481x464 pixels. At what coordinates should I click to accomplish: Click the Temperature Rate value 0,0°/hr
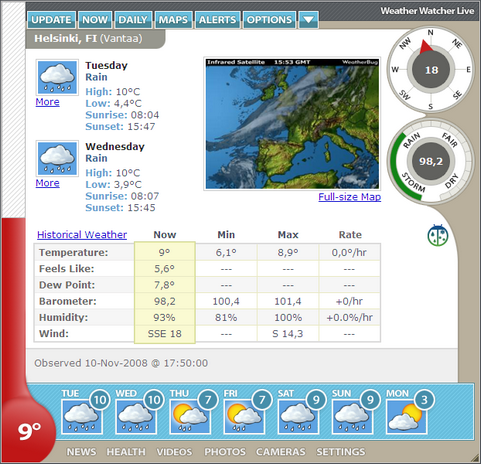tap(349, 253)
